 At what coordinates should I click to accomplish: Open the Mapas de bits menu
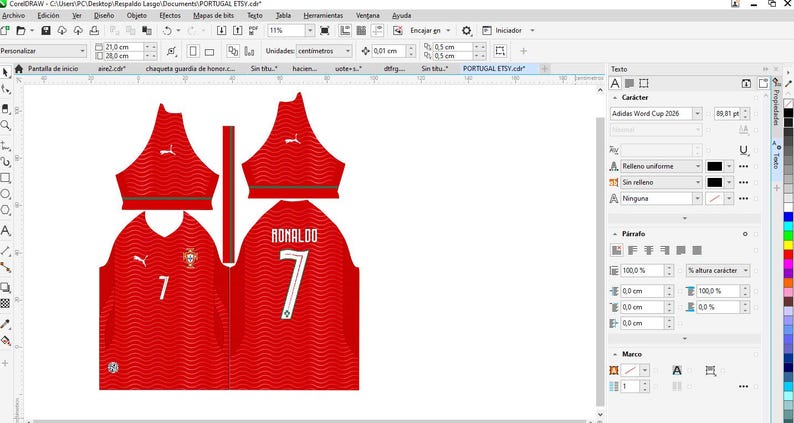point(214,16)
